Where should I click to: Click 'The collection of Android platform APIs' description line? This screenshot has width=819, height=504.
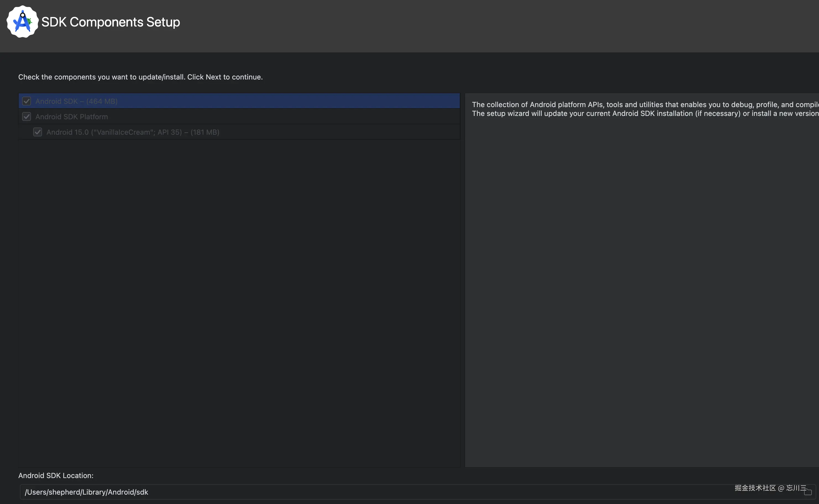click(644, 105)
